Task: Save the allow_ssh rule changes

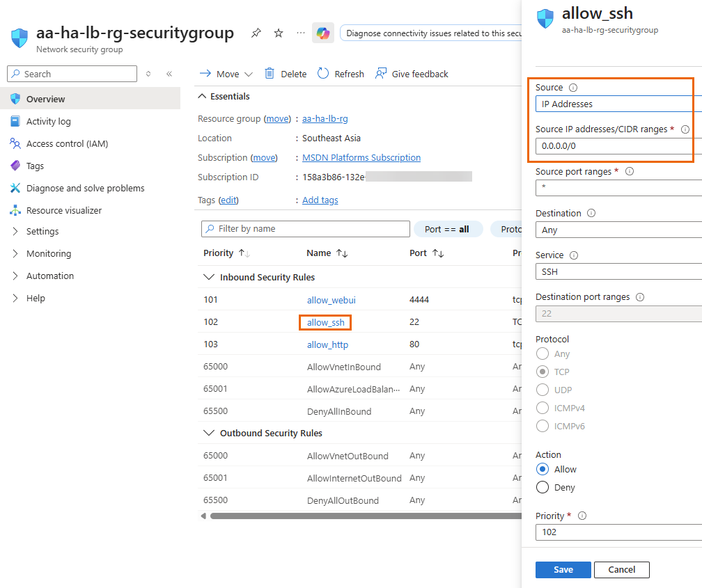Action: click(563, 569)
